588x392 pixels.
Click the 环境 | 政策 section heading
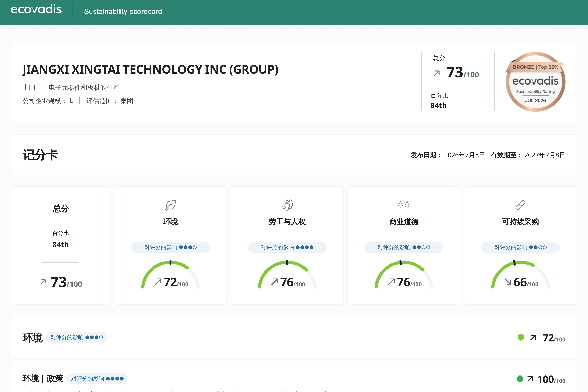pos(43,379)
